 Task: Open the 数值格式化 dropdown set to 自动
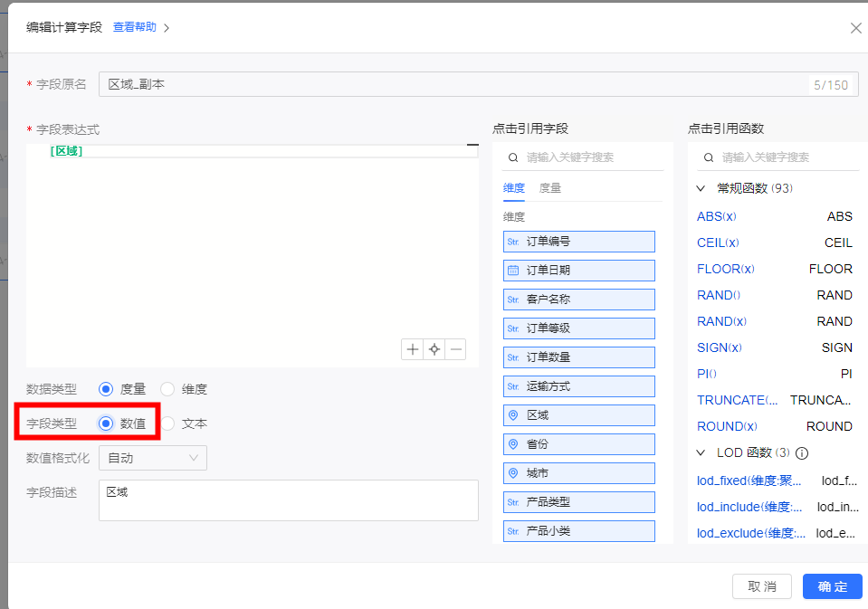tap(152, 458)
